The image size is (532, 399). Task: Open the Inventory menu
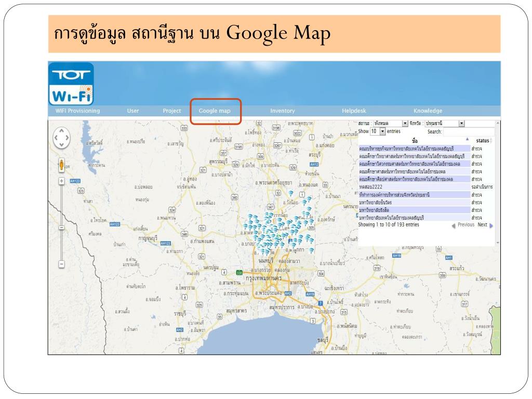pos(282,111)
